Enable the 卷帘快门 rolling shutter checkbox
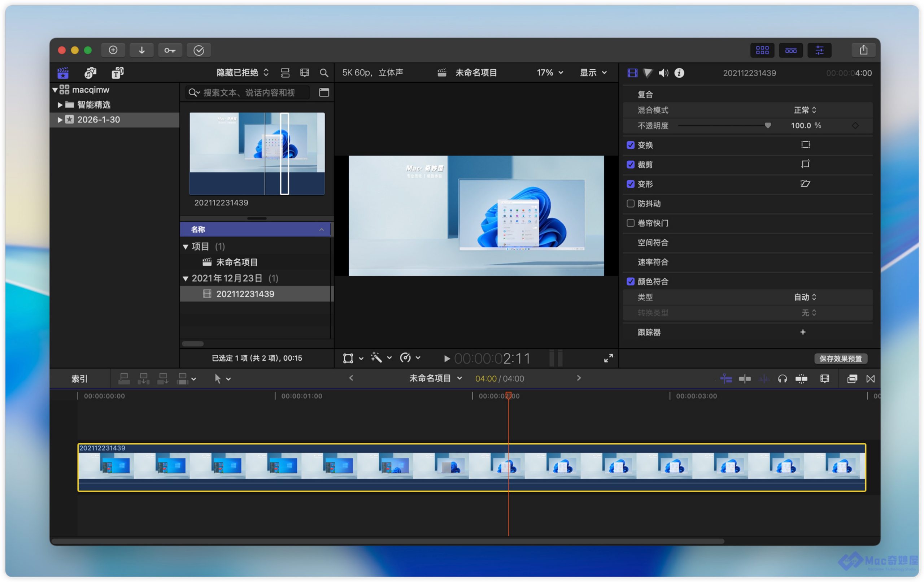 click(x=631, y=223)
